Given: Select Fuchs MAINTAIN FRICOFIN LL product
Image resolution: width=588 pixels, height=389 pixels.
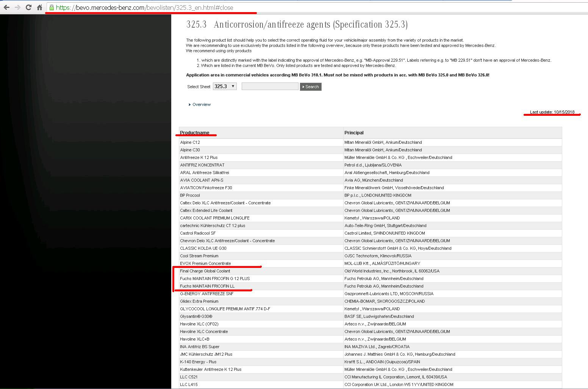Looking at the screenshot, I should tap(207, 286).
